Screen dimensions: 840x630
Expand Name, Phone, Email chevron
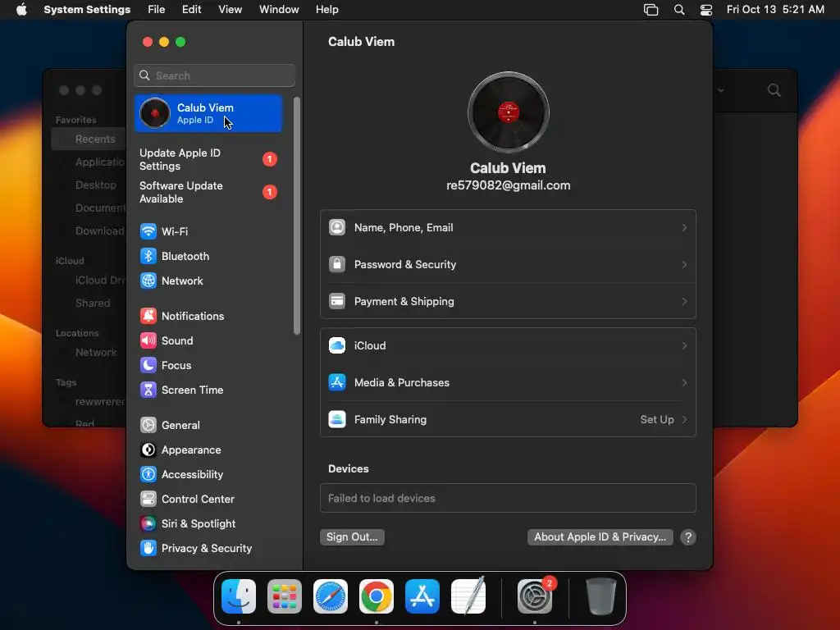(684, 228)
